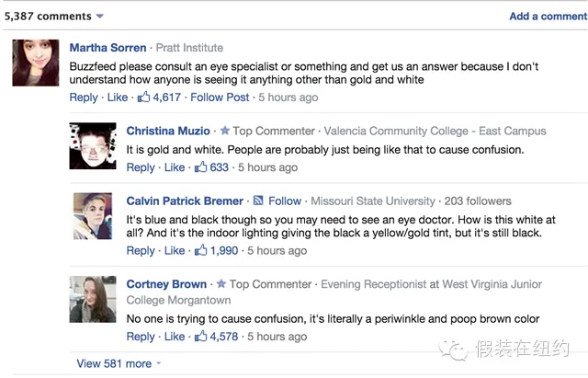Follow Calvin Patrick Bremer
Image resolution: width=588 pixels, height=378 pixels.
click(x=285, y=200)
